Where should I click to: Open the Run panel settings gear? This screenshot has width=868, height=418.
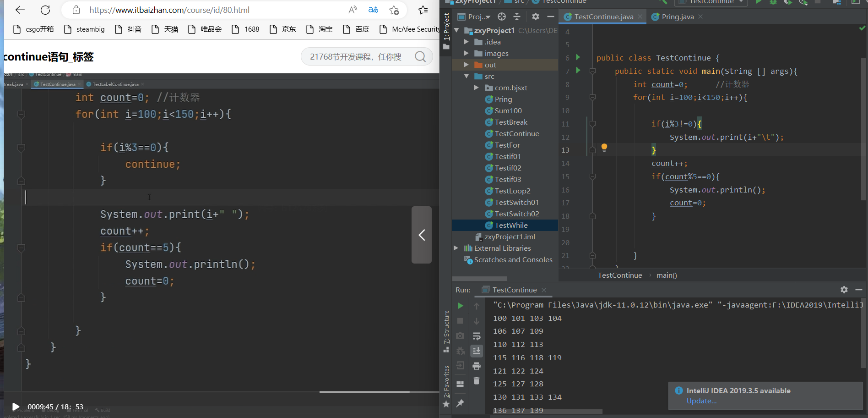tap(844, 290)
